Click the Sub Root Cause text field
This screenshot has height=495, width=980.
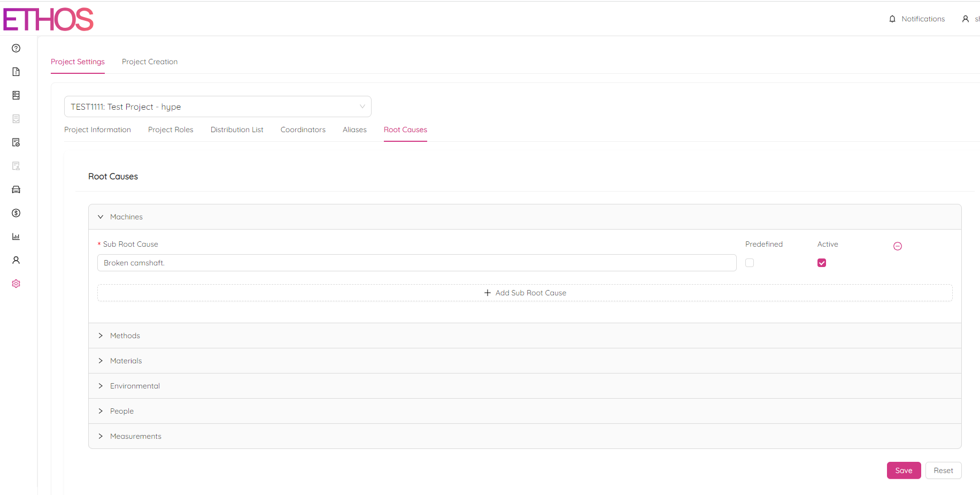[x=416, y=263]
